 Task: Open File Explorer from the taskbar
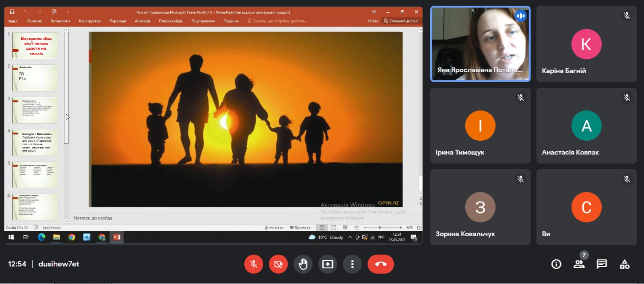56,237
